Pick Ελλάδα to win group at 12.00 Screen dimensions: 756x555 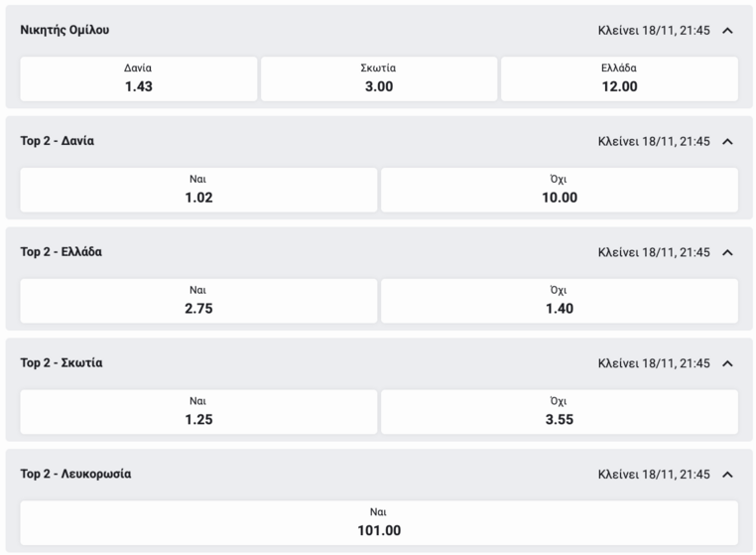pos(619,78)
